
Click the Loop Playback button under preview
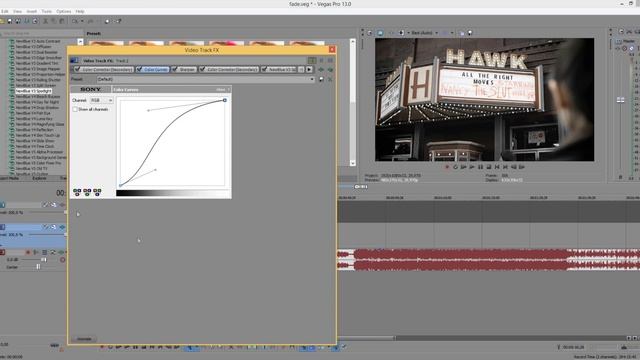point(456,167)
